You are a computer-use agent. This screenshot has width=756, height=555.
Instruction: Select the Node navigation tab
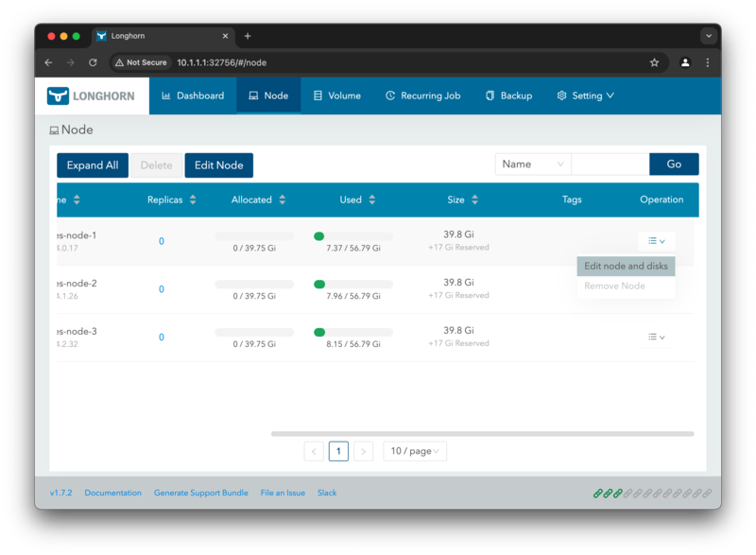[268, 95]
